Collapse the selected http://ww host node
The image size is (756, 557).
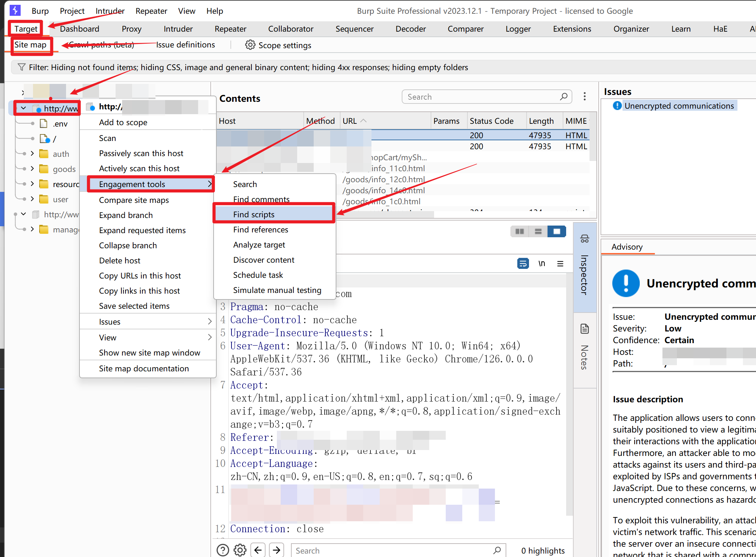(x=23, y=108)
